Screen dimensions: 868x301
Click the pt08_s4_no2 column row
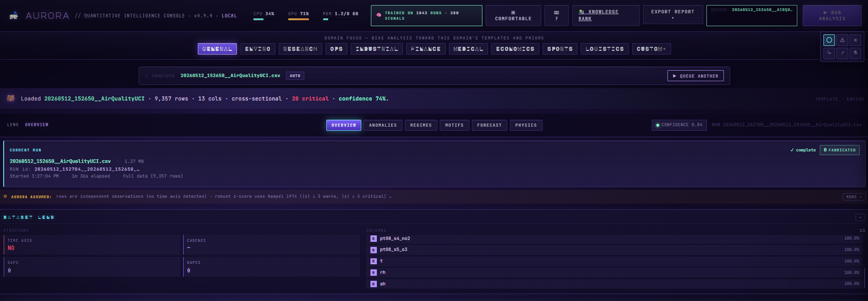pyautogui.click(x=614, y=239)
